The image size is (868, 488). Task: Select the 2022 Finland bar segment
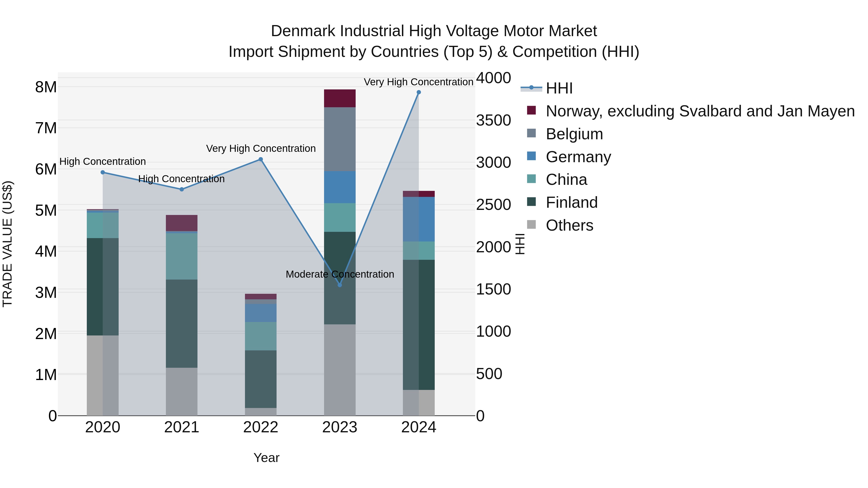261,379
